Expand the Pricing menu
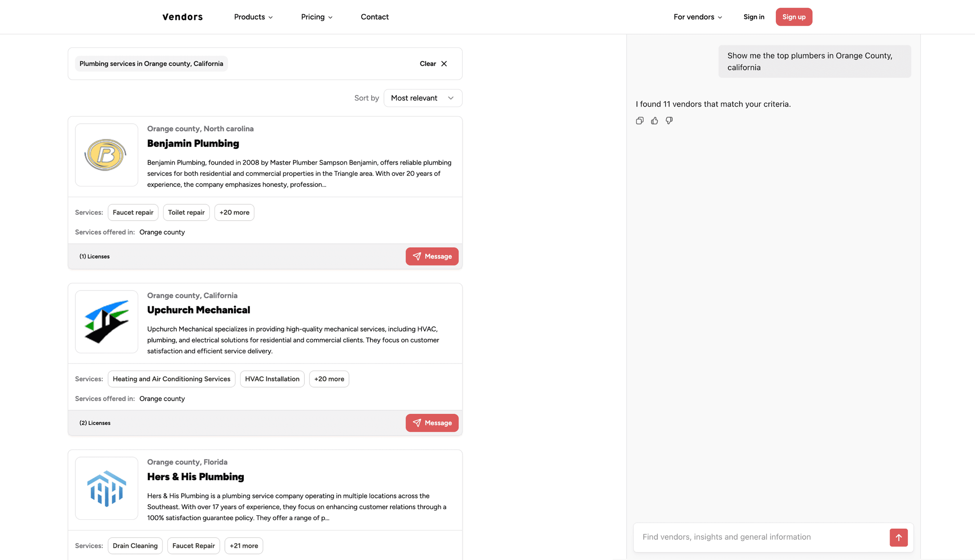 point(316,17)
